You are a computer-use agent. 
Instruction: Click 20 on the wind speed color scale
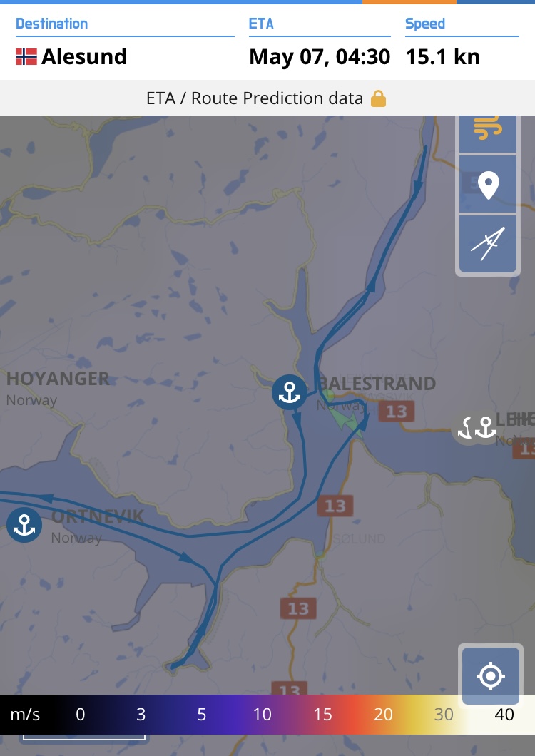[x=383, y=714]
